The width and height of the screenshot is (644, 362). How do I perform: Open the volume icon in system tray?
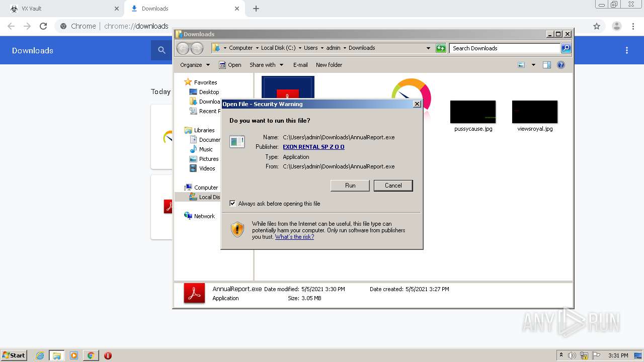[572, 355]
